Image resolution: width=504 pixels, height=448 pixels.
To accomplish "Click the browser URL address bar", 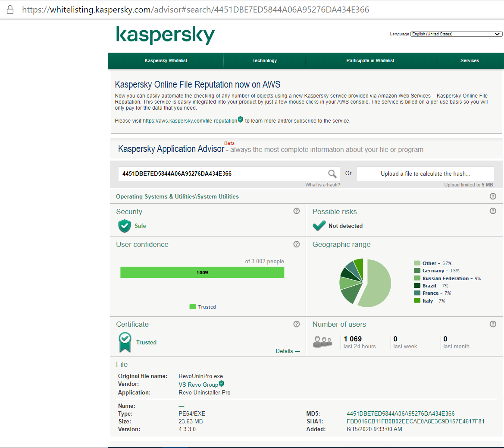I will point(195,9).
